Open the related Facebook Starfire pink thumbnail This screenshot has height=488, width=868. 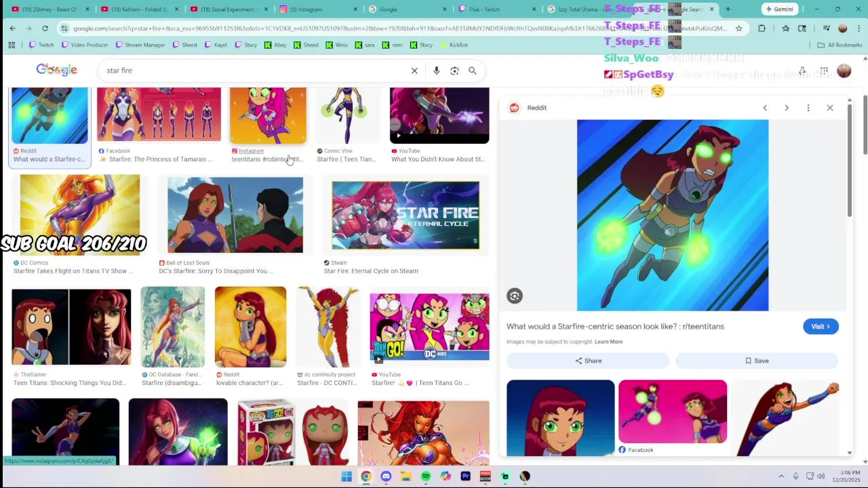click(673, 411)
